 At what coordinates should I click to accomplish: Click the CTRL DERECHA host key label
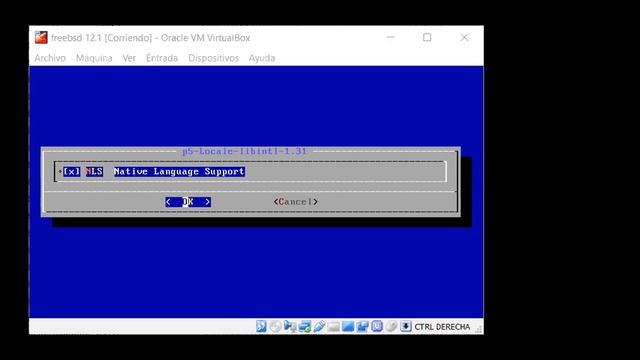pos(442,327)
